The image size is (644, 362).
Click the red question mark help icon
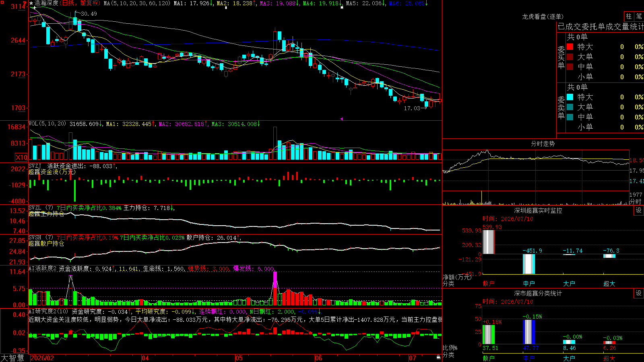pos(25,3)
